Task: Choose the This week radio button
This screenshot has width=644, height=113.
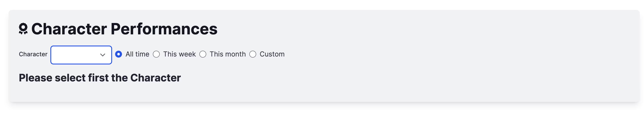Action: 156,54
